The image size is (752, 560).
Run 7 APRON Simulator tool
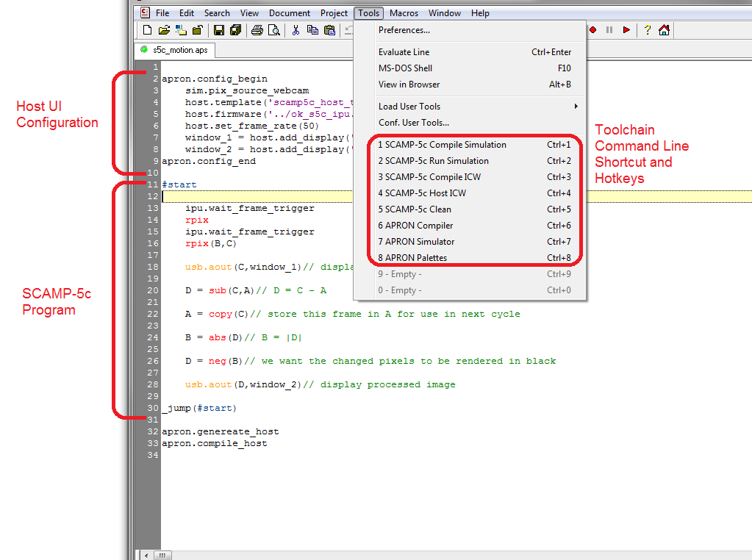[x=470, y=242]
